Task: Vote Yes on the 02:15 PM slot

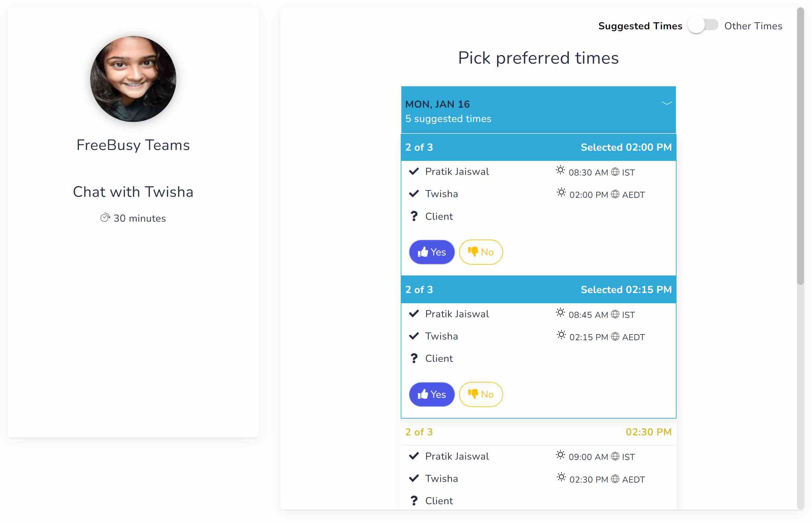Action: pos(431,394)
